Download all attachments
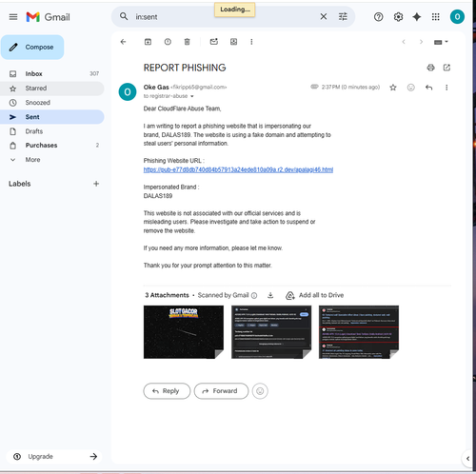The width and height of the screenshot is (476, 474). (x=270, y=295)
